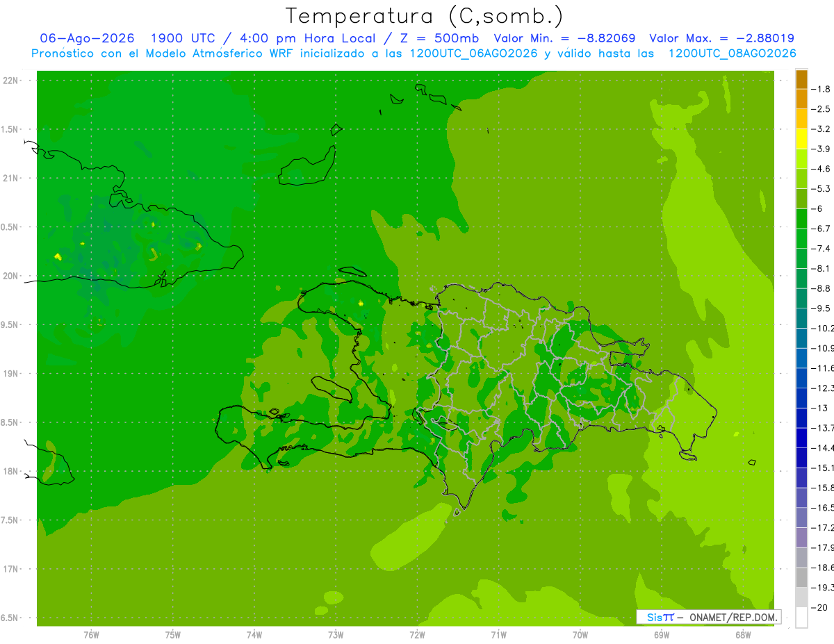Click the '72W' longitude axis label
Screen dimensions: 834x644
pyautogui.click(x=417, y=635)
